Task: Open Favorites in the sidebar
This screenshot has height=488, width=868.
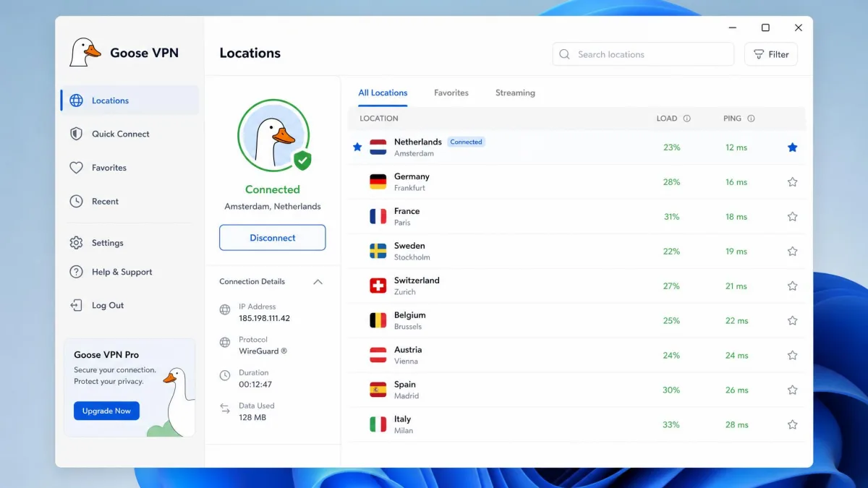Action: (x=129, y=168)
